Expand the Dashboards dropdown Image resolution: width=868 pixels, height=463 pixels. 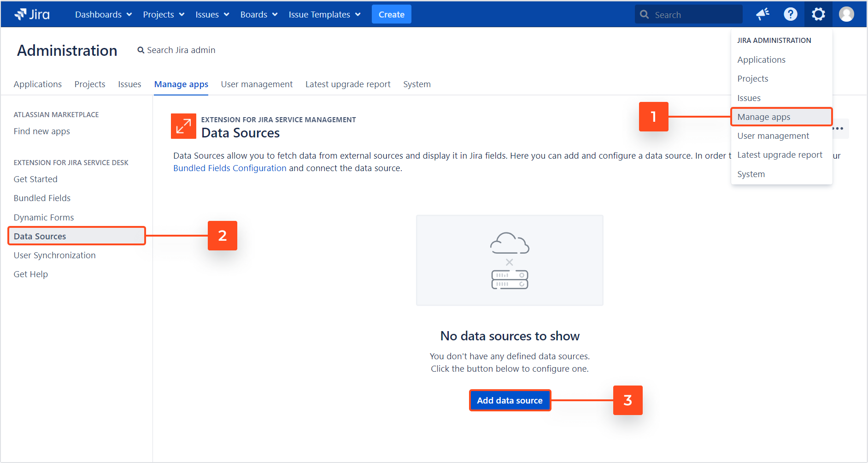[x=103, y=15]
